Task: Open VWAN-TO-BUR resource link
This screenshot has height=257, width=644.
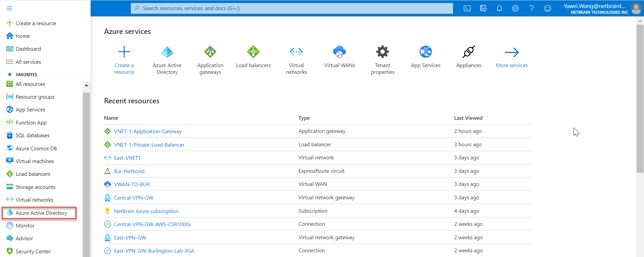Action: click(x=132, y=184)
